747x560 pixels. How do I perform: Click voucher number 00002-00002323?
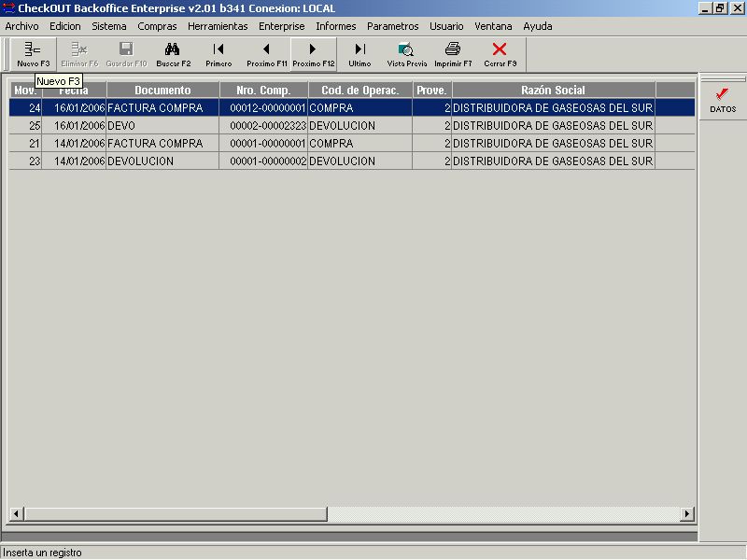pos(264,126)
